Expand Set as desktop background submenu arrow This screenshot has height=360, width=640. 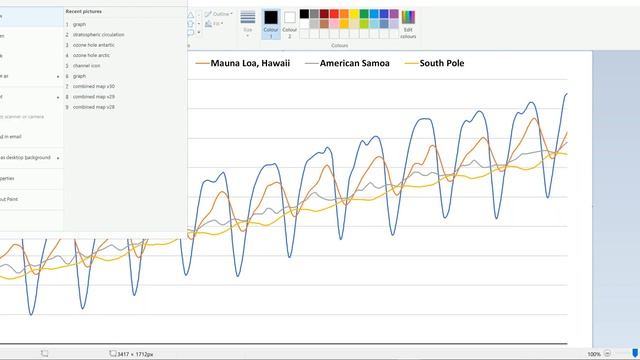pyautogui.click(x=58, y=158)
